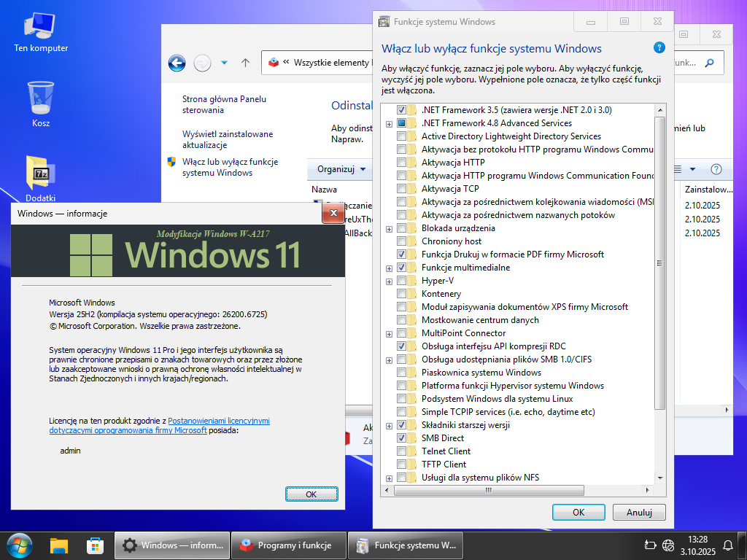Open File Explorer from the taskbar
The width and height of the screenshot is (747, 560).
[x=59, y=545]
